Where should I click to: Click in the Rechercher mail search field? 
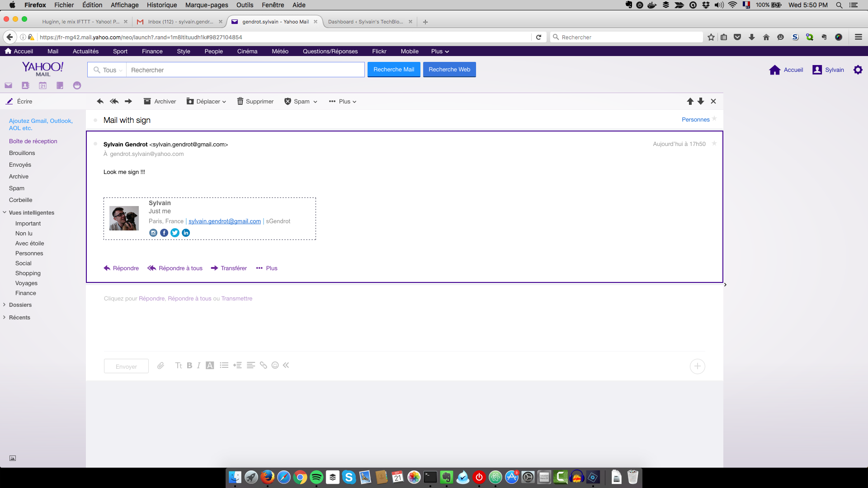click(245, 70)
